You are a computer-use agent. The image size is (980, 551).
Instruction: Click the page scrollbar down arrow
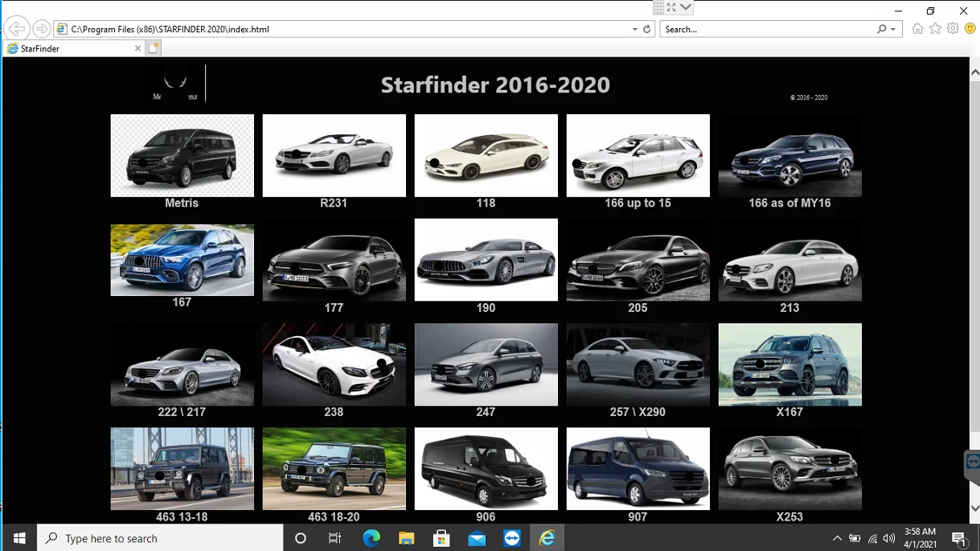974,508
